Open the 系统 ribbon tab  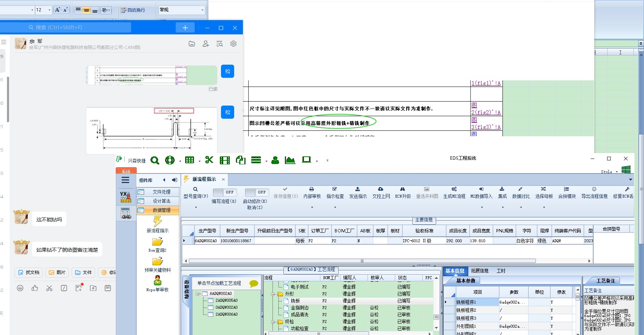tap(126, 171)
